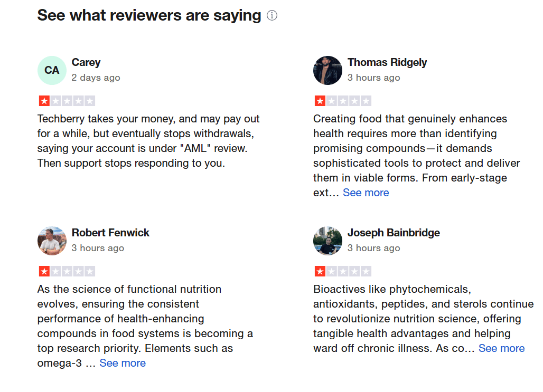Click Carey's Techberry review text
Viewport: 543px width, 392px height.
(x=148, y=141)
